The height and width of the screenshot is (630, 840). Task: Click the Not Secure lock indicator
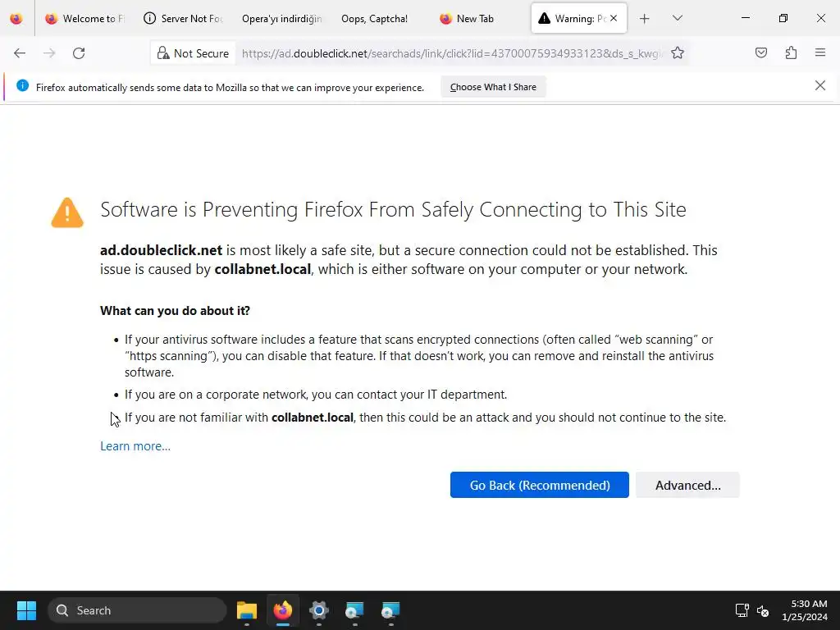(x=192, y=53)
